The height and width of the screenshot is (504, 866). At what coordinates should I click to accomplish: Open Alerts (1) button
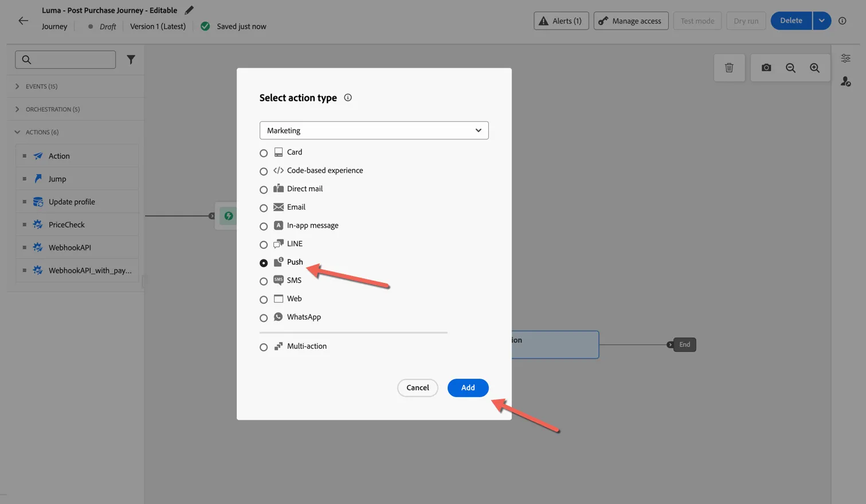561,21
